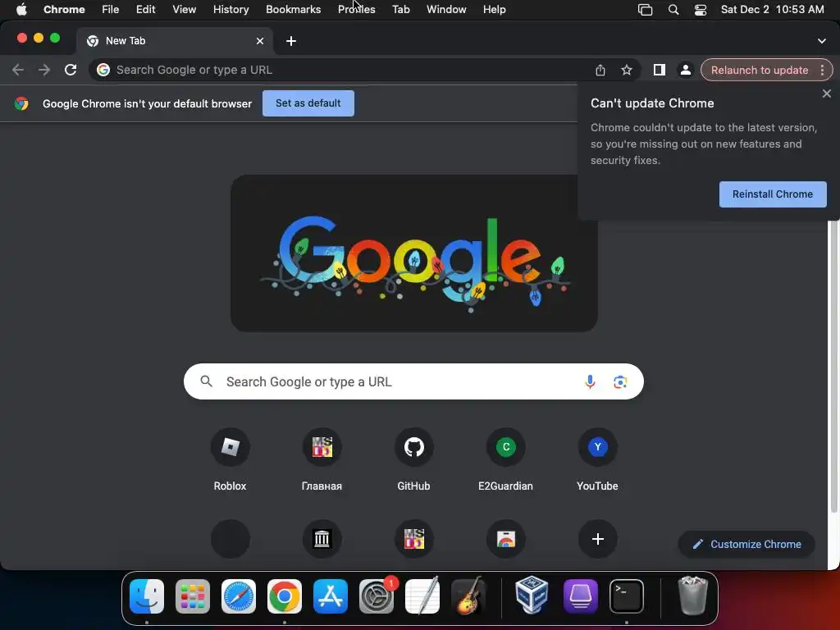Open the Chrome Web Store shortcut tile
This screenshot has height=630, width=840.
505,538
